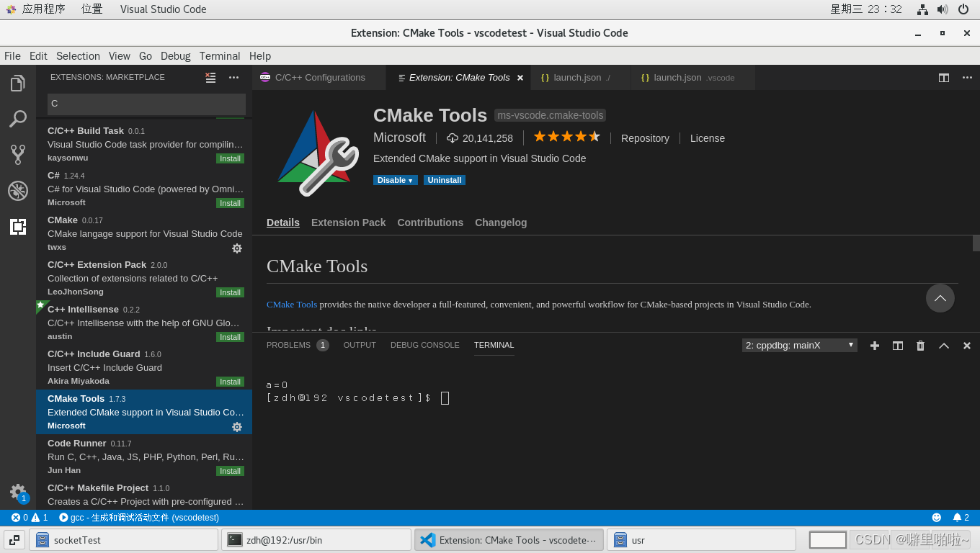
Task: Kill the active terminal
Action: [x=920, y=346]
